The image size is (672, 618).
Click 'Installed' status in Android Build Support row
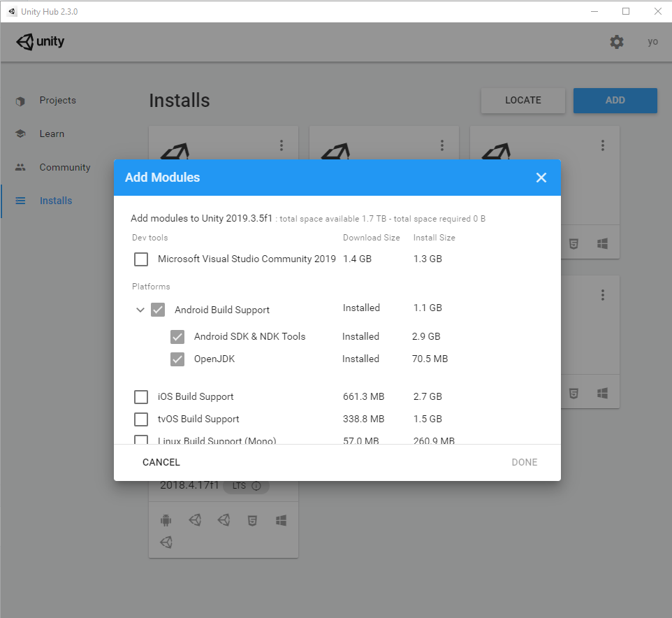[361, 308]
